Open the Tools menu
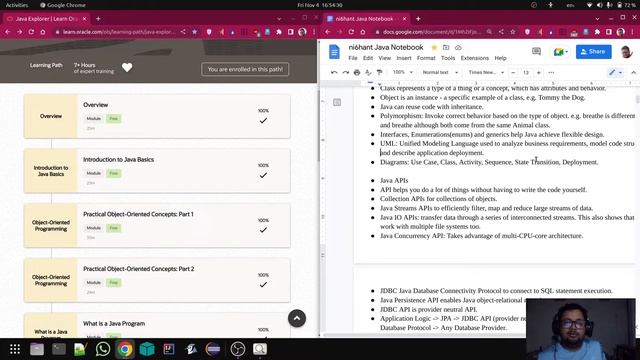Screen dimensions: 640x360 click(x=448, y=58)
